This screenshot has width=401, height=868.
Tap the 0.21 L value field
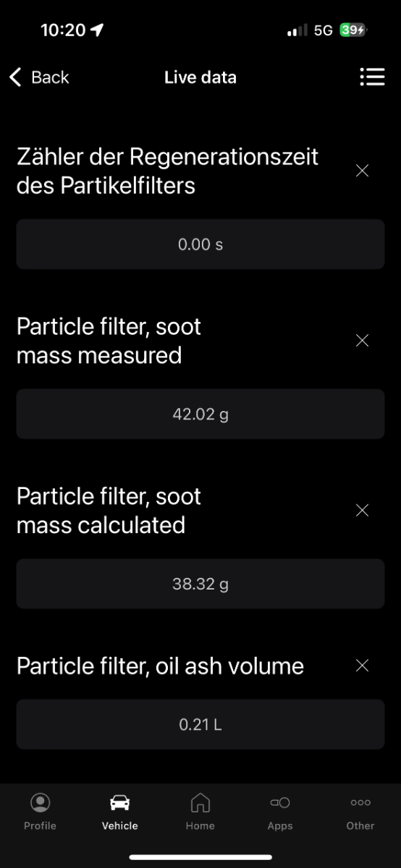[x=200, y=724]
